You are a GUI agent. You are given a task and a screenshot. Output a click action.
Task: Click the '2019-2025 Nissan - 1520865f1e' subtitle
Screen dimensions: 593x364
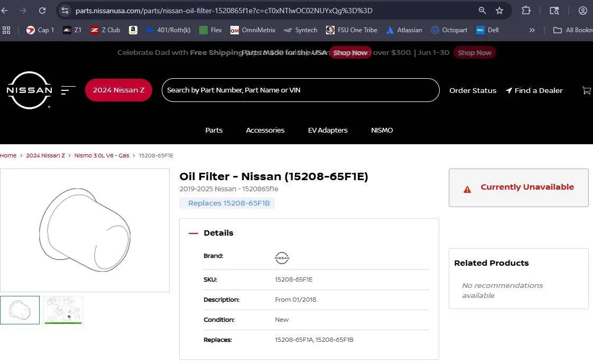click(x=229, y=189)
